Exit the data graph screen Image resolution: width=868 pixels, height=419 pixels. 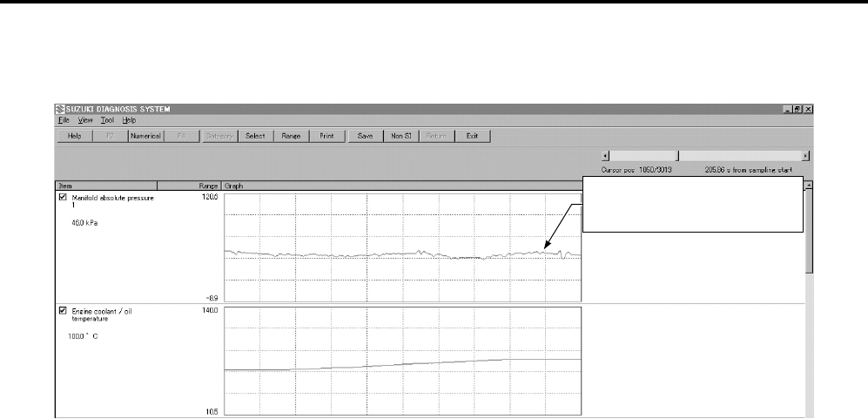(x=472, y=137)
